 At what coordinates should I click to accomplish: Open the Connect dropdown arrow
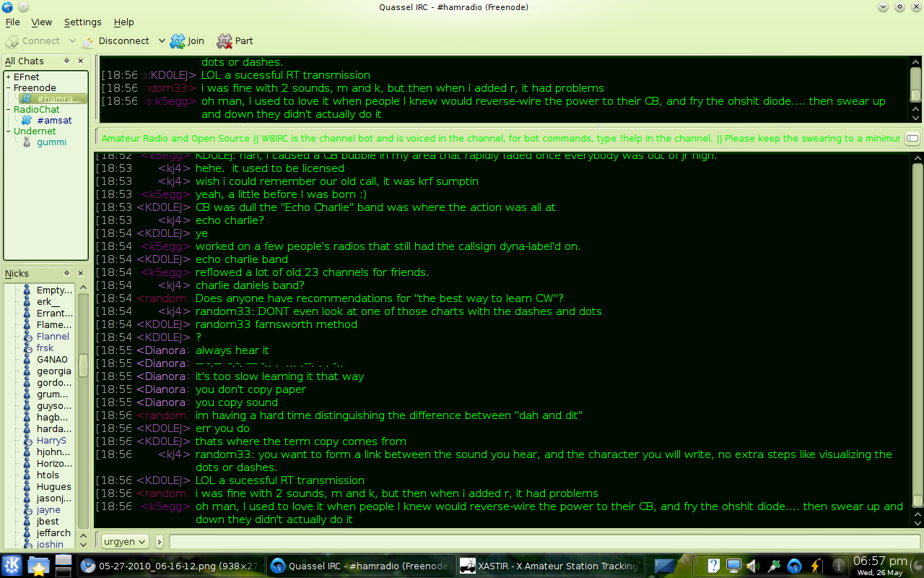(72, 41)
